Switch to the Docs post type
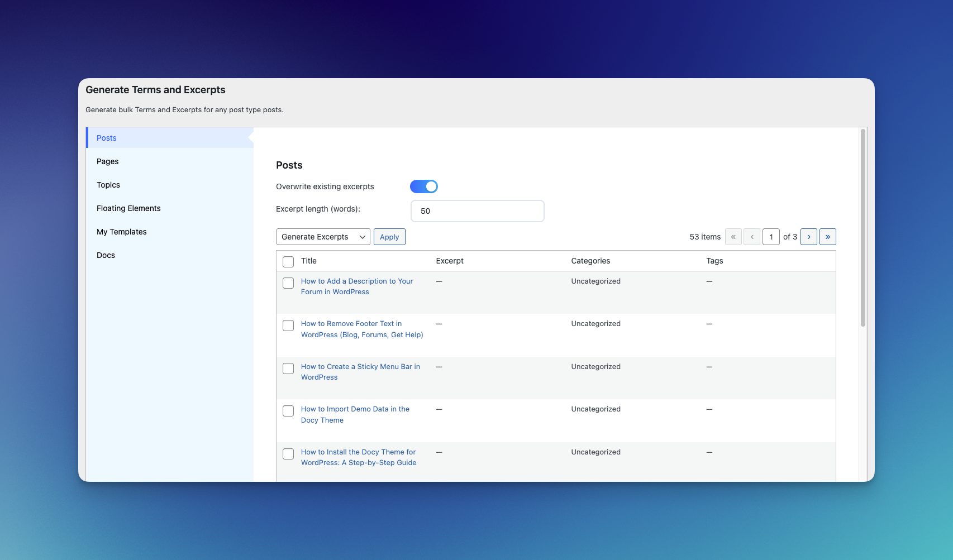 [x=106, y=255]
